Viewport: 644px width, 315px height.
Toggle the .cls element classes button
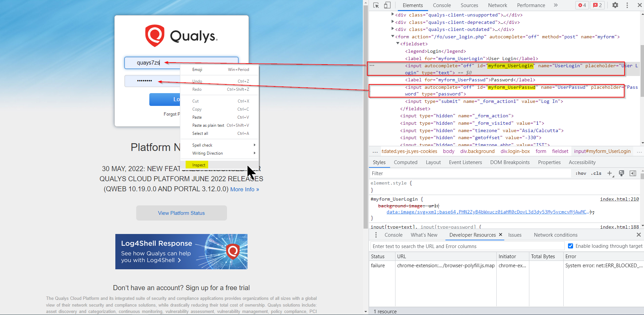[x=596, y=173]
